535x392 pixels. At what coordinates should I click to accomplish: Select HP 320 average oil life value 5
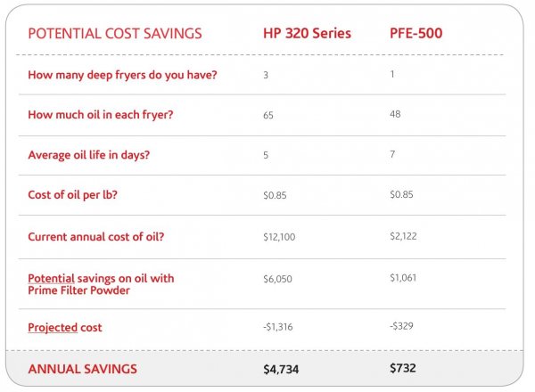tap(266, 155)
